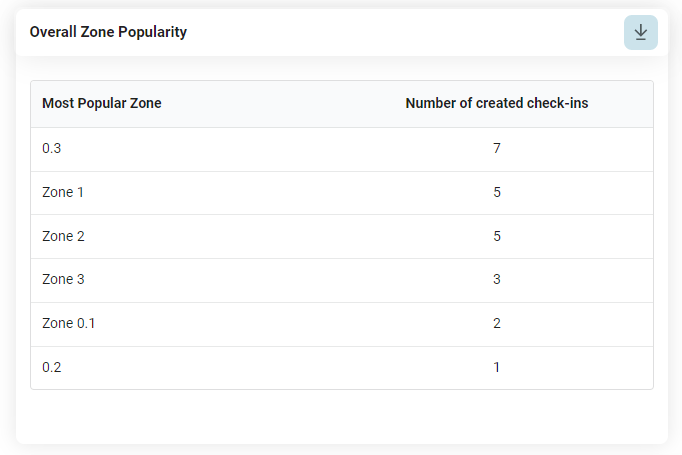This screenshot has height=455, width=682.
Task: Click the 'Overall Zone Popularity' title
Action: (108, 32)
